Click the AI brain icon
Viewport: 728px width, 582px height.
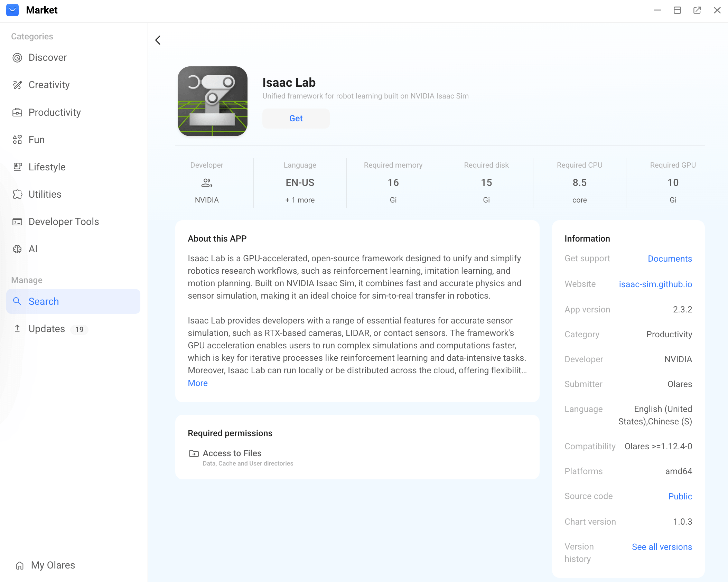point(17,249)
